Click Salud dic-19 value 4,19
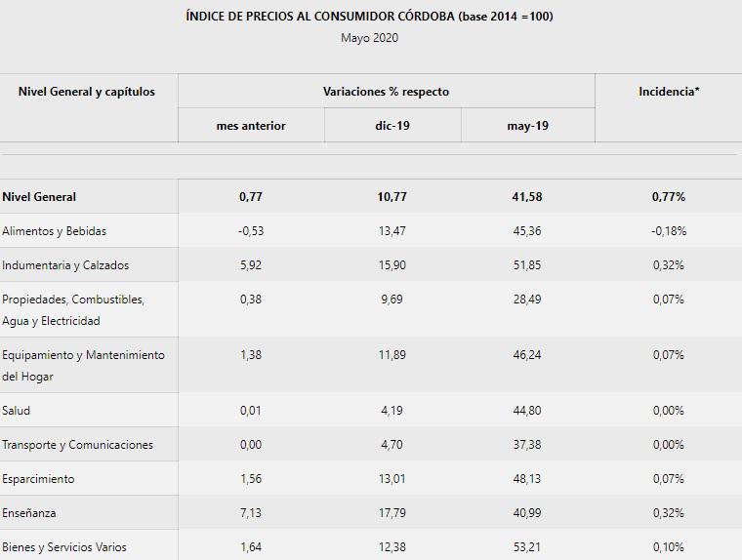 [x=392, y=411]
